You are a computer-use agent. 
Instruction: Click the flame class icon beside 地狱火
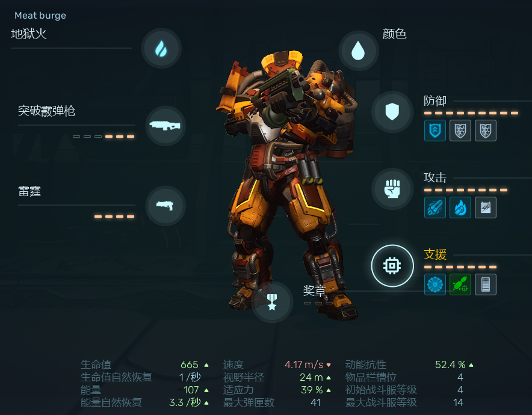tap(161, 48)
